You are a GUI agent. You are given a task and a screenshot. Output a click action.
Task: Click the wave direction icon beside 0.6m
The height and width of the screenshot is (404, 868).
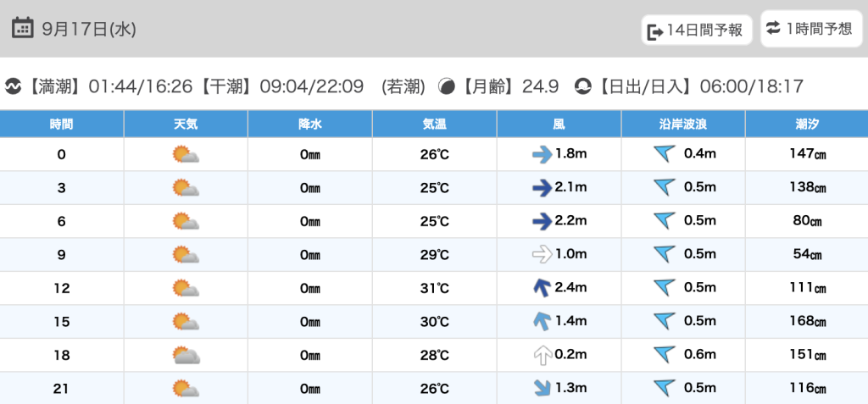665,355
